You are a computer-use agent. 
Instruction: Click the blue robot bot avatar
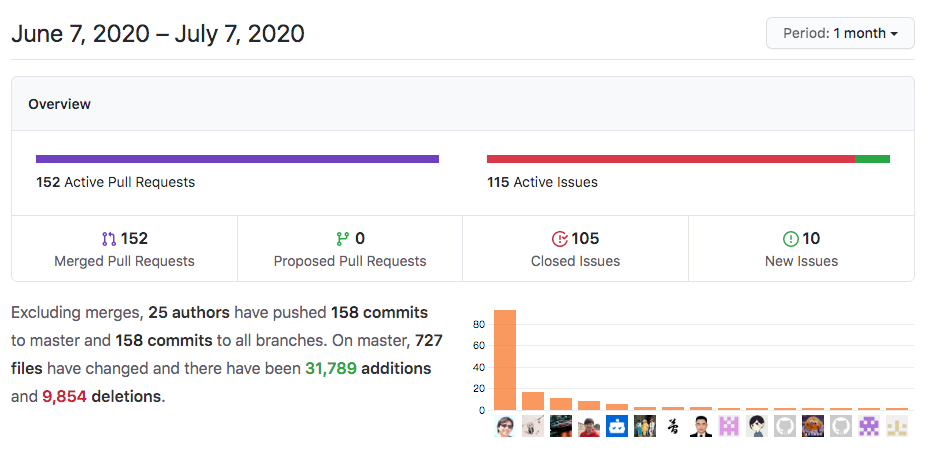[617, 427]
